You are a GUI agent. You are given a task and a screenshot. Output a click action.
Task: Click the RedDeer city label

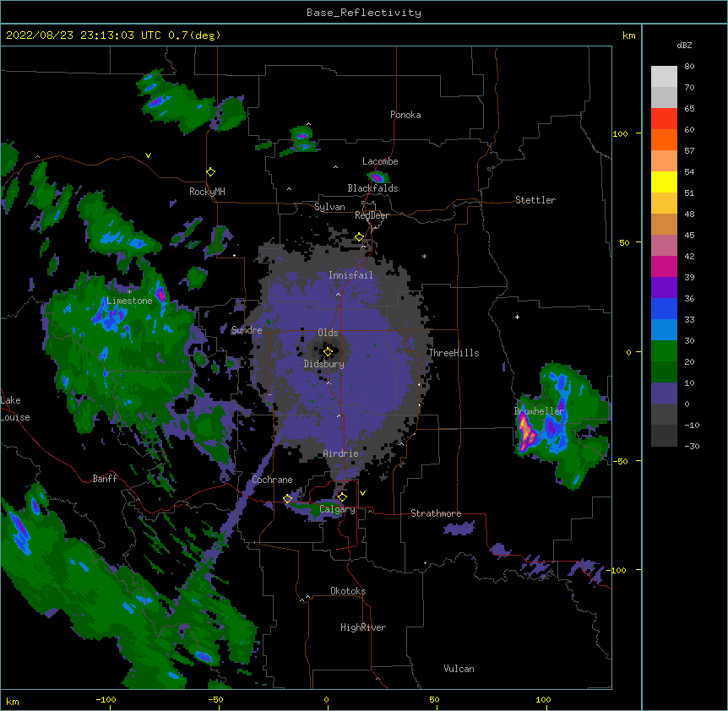pos(372,215)
